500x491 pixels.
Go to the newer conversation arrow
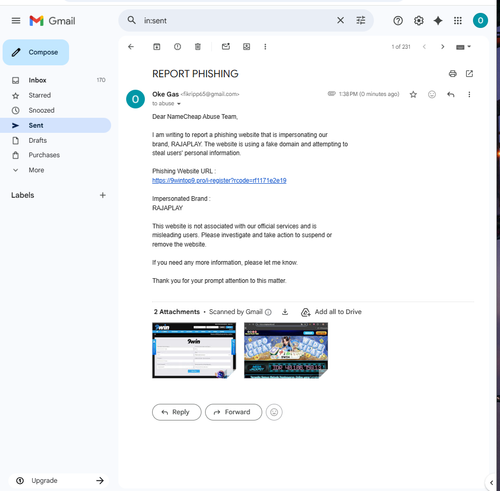pos(424,47)
